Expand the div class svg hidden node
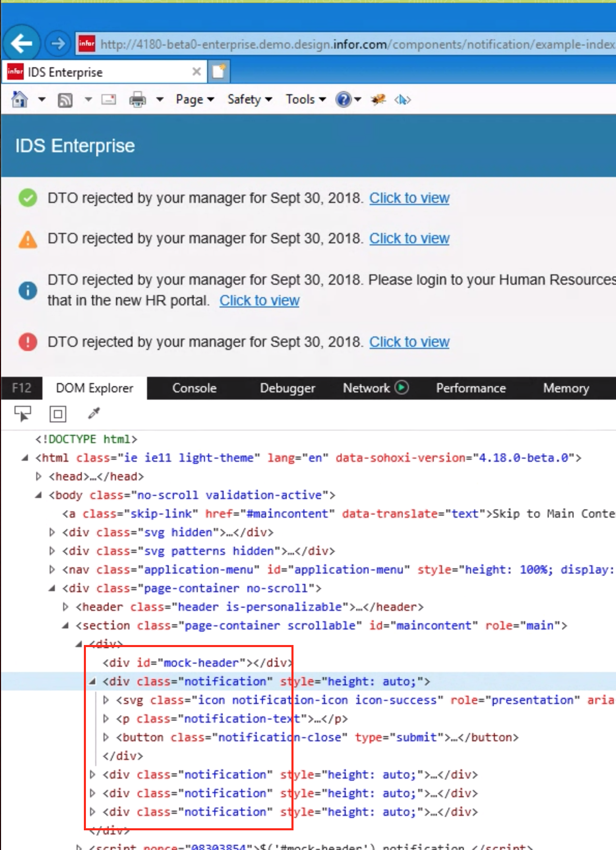Viewport: 616px width, 850px height. pos(51,532)
